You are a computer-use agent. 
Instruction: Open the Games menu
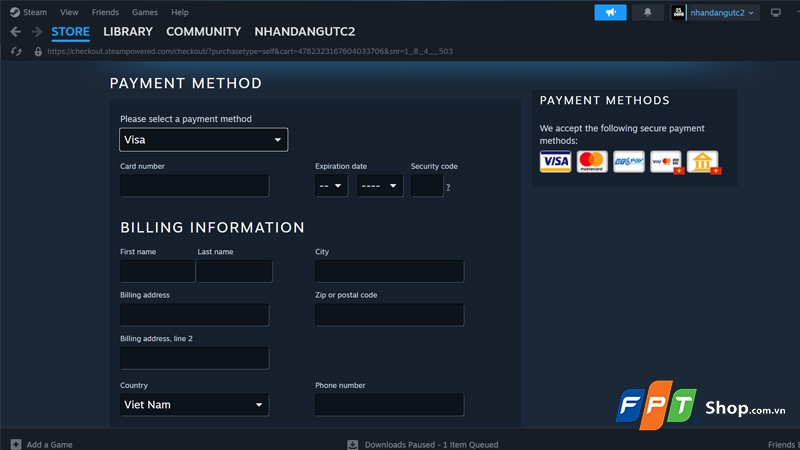point(145,12)
